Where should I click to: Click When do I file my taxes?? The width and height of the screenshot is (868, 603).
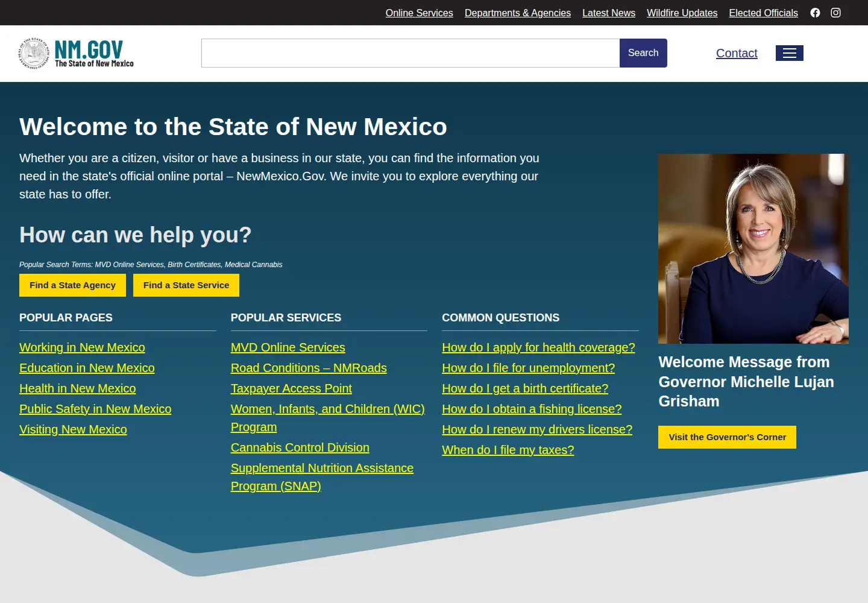[x=508, y=450]
